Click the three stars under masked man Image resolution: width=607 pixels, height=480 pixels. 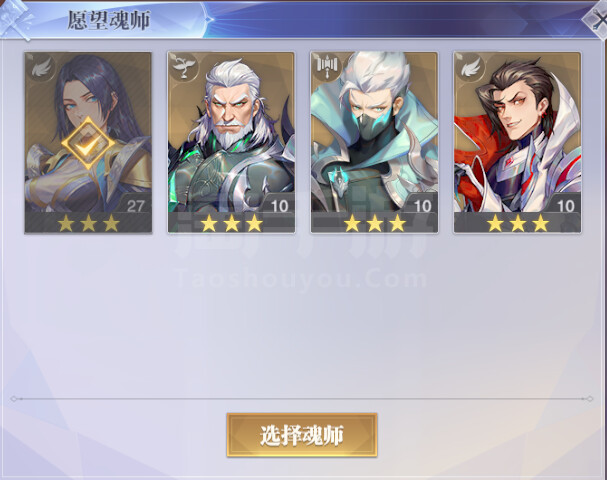pyautogui.click(x=375, y=223)
